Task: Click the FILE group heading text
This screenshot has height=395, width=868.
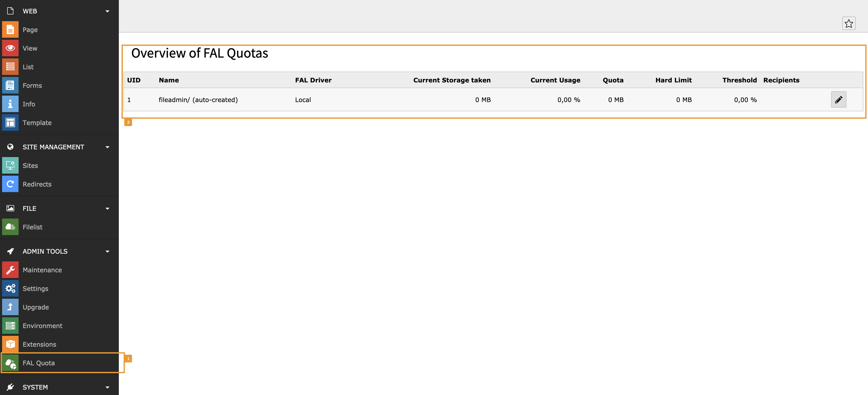Action: click(29, 208)
